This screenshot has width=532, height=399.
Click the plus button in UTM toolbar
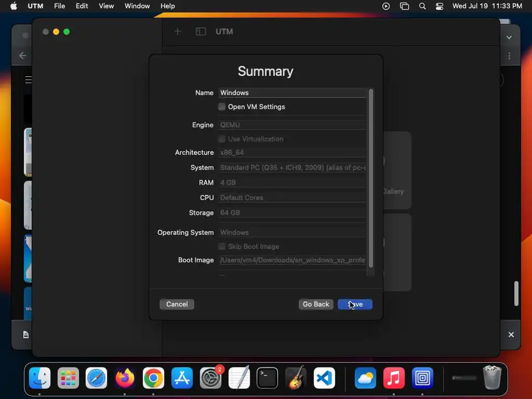pos(178,32)
